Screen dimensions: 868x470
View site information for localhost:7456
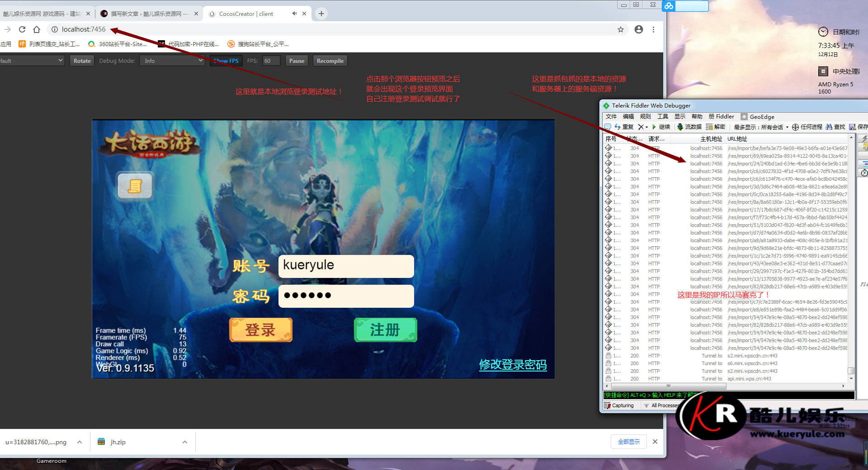point(55,29)
